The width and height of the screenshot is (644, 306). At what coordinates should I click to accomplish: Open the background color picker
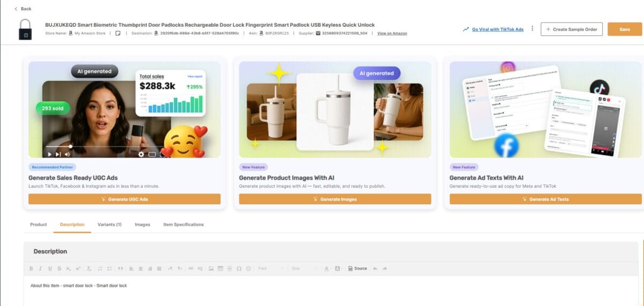point(338,268)
